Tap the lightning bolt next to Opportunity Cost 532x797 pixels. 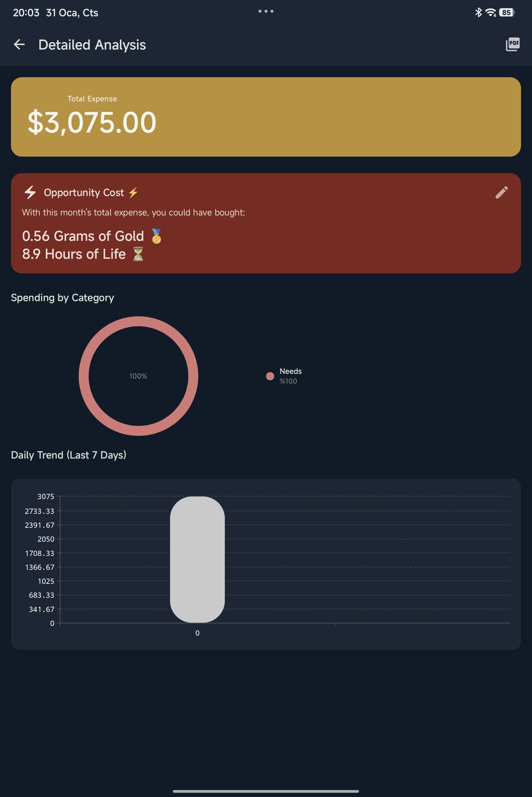[30, 192]
